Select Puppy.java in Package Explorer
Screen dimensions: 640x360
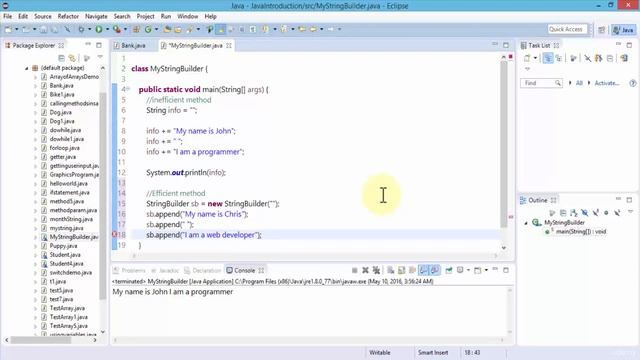(x=63, y=246)
